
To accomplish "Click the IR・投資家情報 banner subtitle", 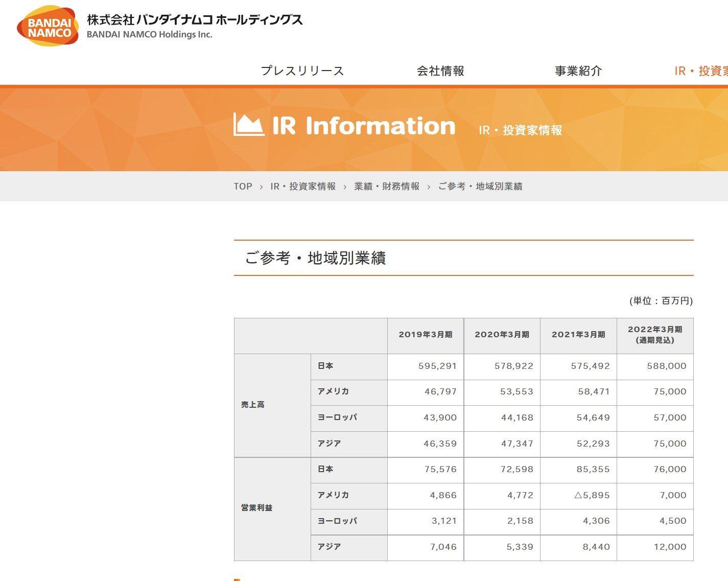I will pyautogui.click(x=520, y=130).
